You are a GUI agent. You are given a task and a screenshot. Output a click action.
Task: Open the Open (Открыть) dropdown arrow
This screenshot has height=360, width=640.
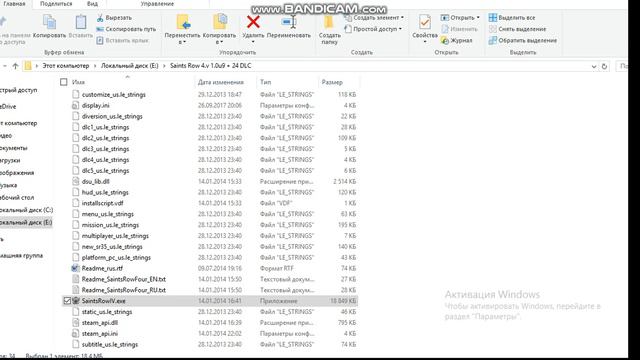point(478,18)
